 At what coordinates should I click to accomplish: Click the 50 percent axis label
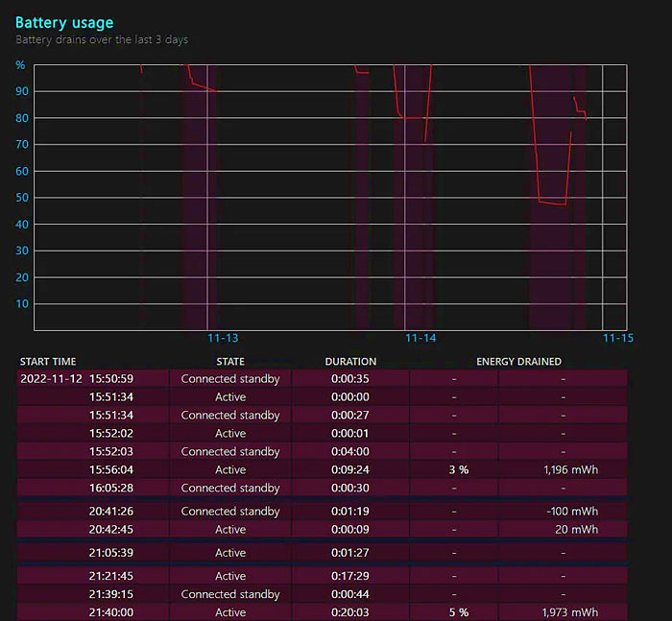[x=22, y=198]
